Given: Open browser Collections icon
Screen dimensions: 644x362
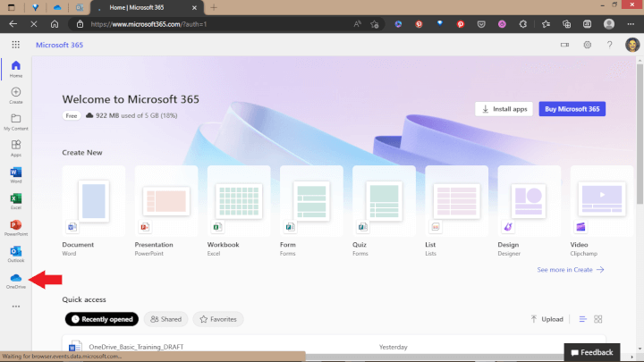Looking at the screenshot, I should pyautogui.click(x=567, y=24).
